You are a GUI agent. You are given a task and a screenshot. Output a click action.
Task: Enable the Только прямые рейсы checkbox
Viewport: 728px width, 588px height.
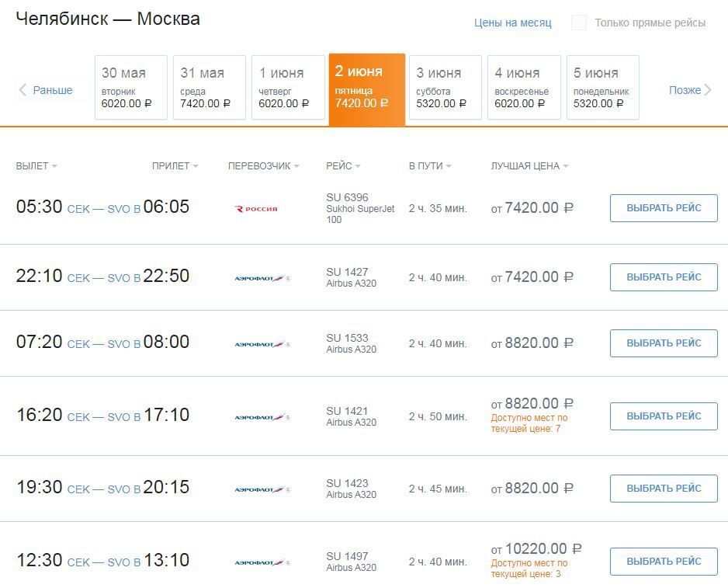point(579,23)
